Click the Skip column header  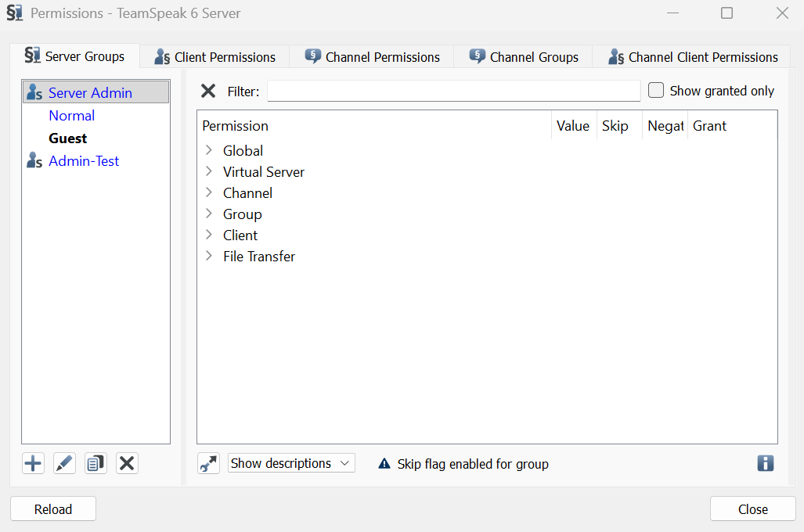click(620, 126)
